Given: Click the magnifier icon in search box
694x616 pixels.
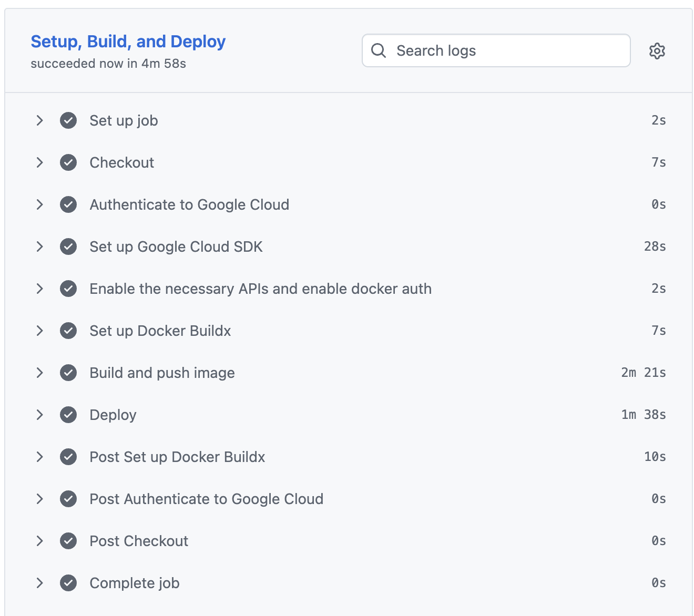Looking at the screenshot, I should [x=379, y=50].
